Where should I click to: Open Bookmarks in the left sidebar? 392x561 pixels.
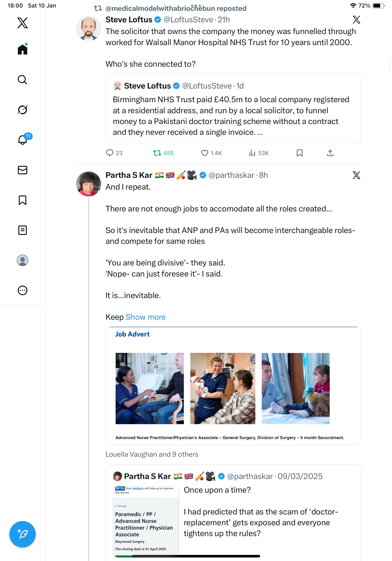pos(23,200)
